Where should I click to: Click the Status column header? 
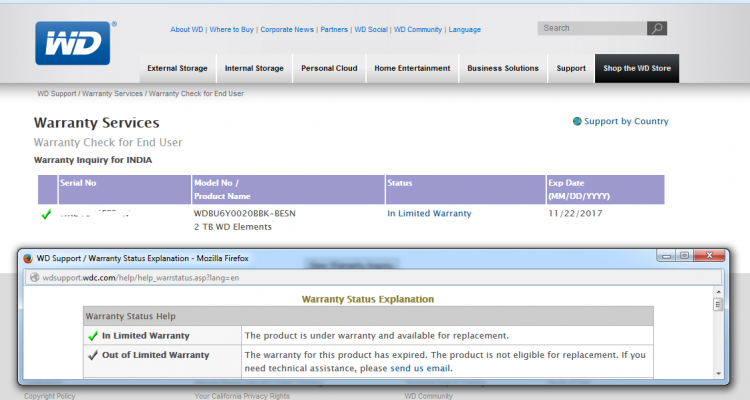click(x=465, y=189)
